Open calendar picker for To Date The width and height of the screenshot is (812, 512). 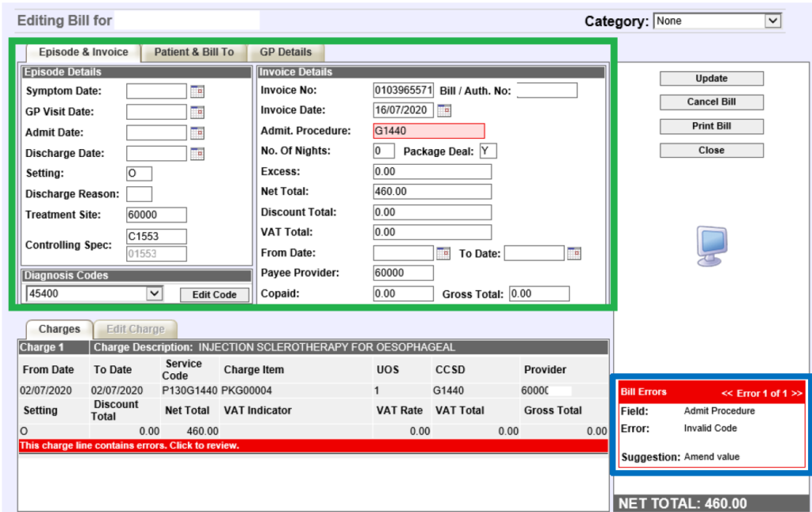pos(574,253)
